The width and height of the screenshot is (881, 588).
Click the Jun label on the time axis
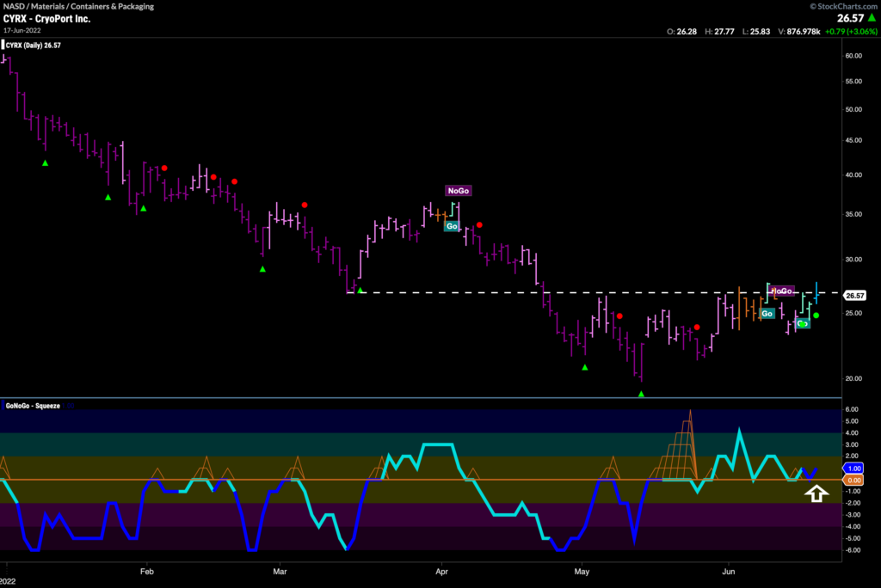[728, 572]
